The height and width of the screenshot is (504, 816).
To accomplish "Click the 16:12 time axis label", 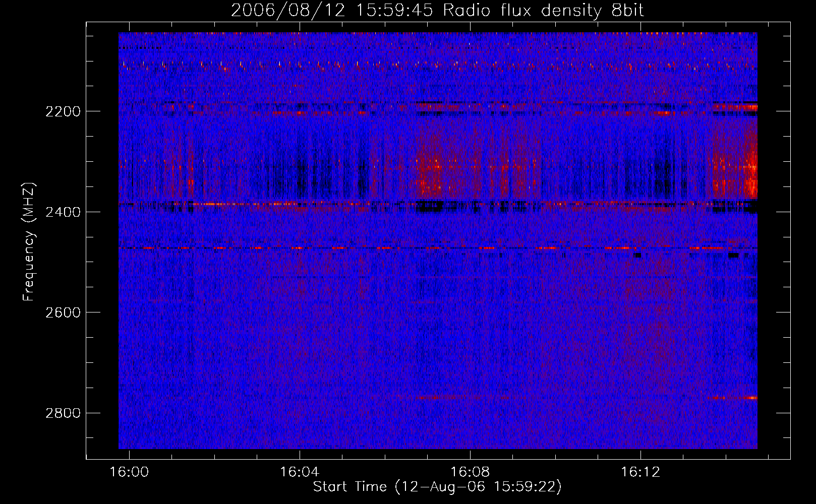I will (640, 472).
